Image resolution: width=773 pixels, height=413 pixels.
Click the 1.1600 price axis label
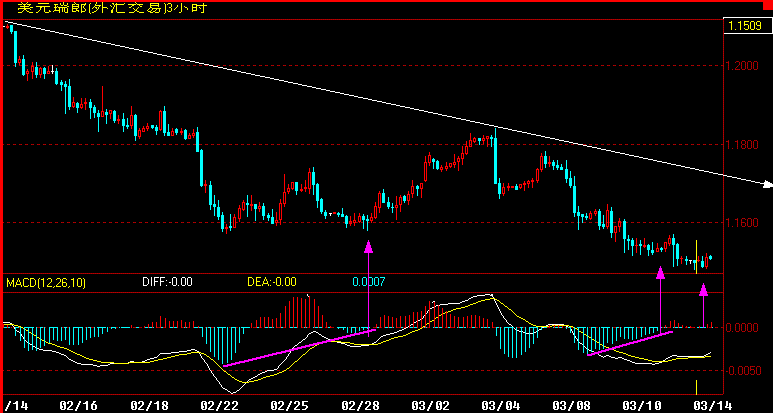741,223
